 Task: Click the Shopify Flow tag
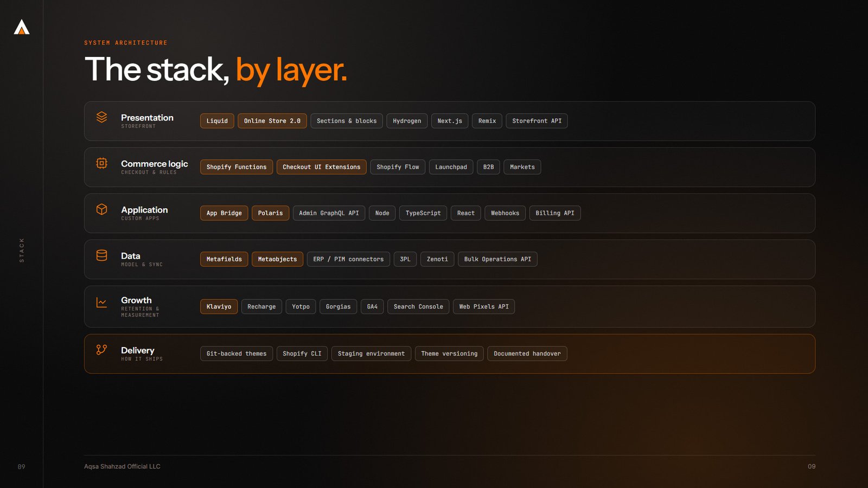click(x=398, y=167)
